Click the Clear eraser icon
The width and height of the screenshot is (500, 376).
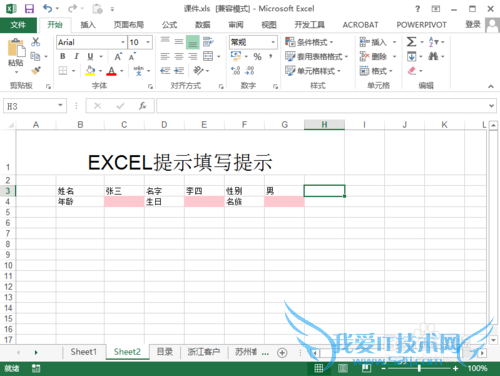(x=412, y=71)
